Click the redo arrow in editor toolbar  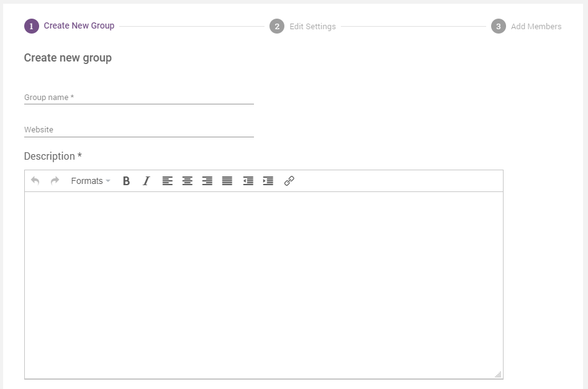55,181
